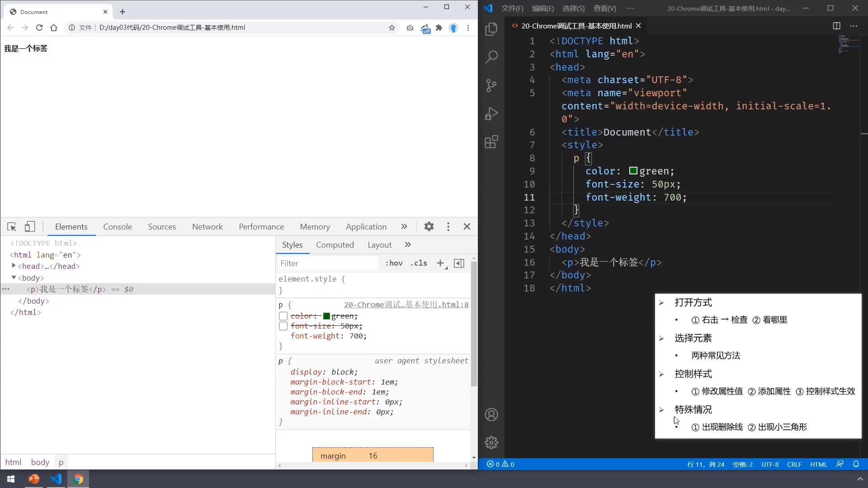Click errors and warnings count in status bar
868x488 pixels.
tap(500, 464)
